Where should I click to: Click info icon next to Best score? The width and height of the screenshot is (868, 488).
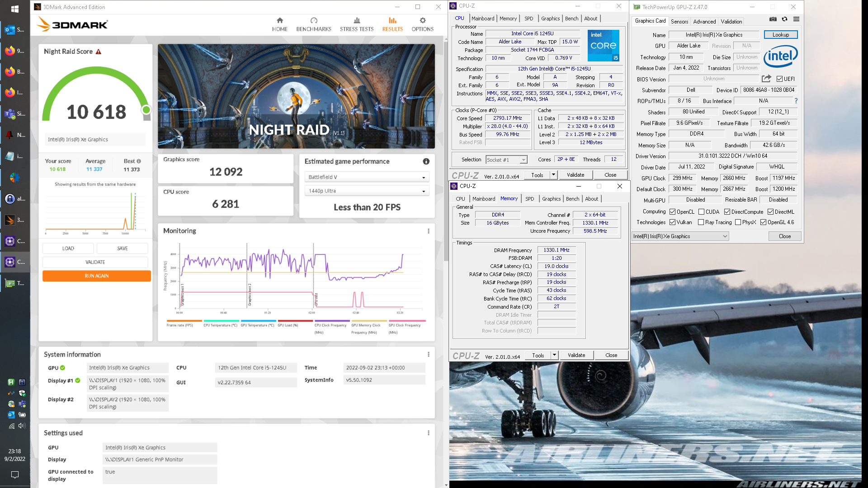(x=139, y=161)
